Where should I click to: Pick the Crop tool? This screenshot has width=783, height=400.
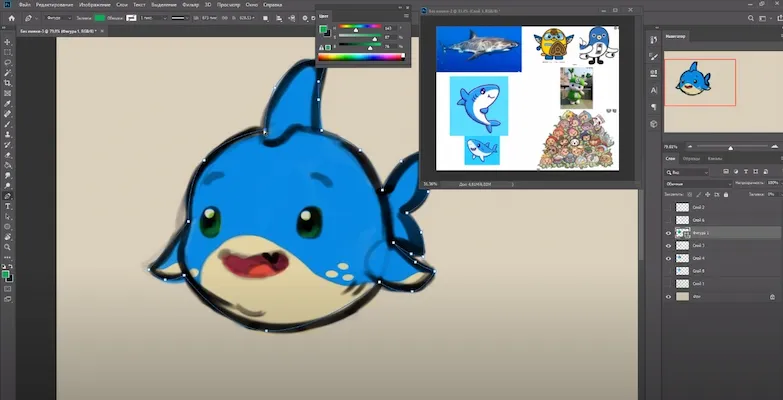pos(7,83)
